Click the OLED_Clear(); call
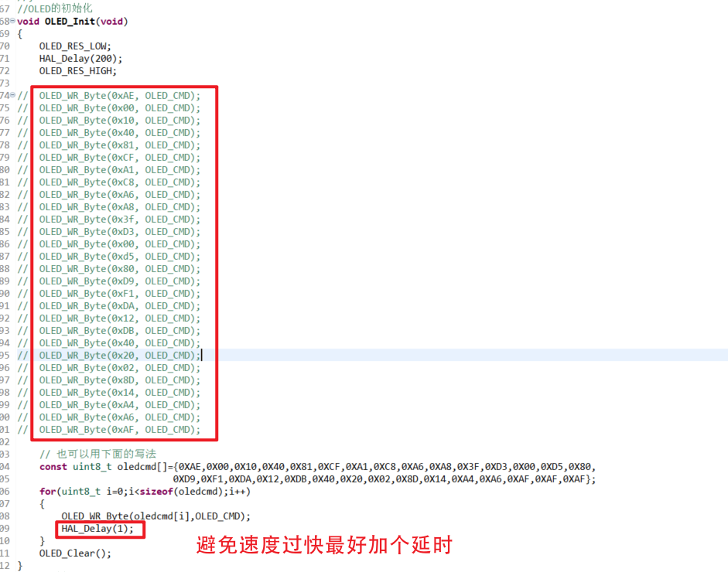 (75, 553)
